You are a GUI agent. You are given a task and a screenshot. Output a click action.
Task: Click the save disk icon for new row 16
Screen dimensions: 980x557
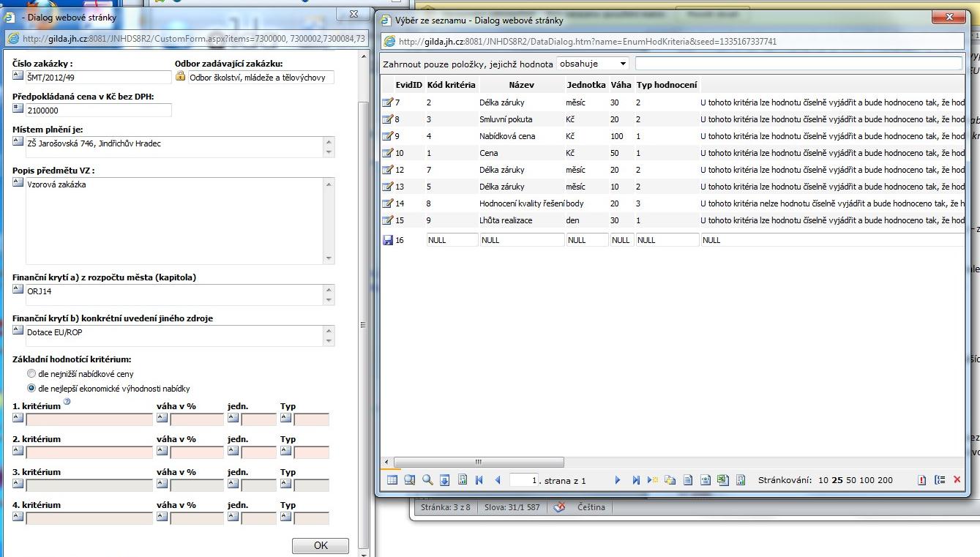[x=388, y=240]
